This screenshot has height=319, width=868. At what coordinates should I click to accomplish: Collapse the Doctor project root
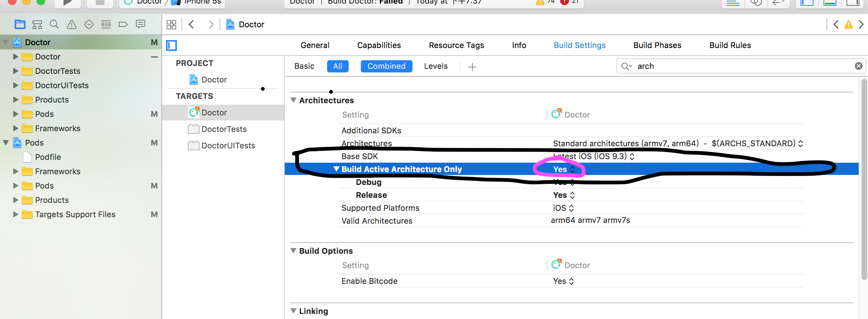(6, 42)
